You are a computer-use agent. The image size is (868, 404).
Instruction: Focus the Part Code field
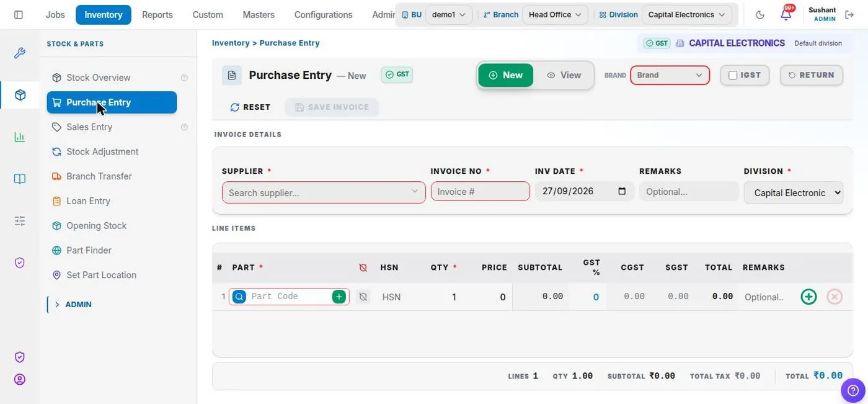289,297
